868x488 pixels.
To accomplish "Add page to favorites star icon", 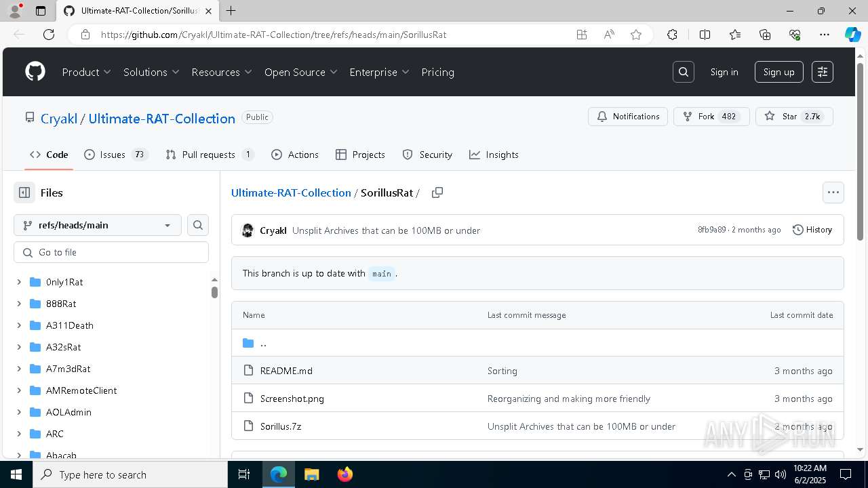I will [x=636, y=35].
